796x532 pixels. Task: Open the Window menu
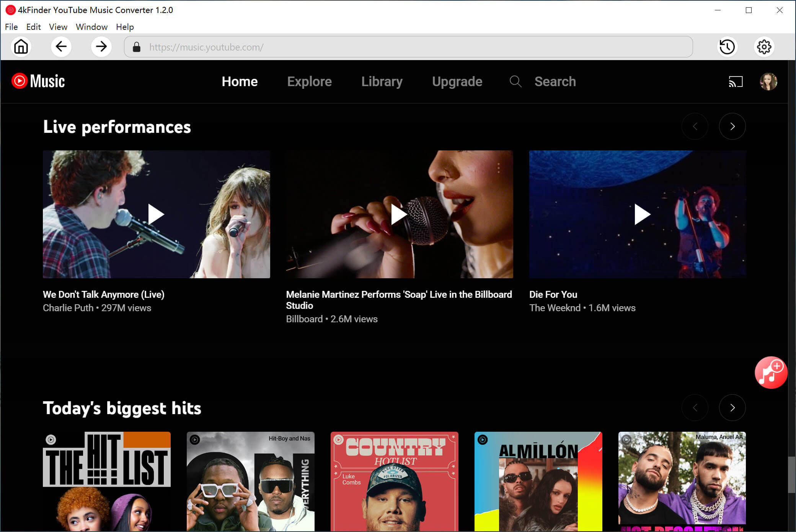[x=91, y=27]
